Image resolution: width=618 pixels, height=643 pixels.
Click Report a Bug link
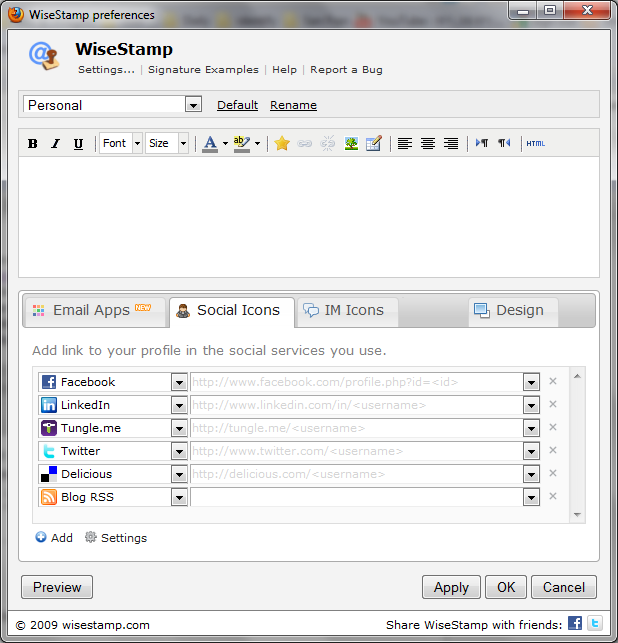pos(346,70)
